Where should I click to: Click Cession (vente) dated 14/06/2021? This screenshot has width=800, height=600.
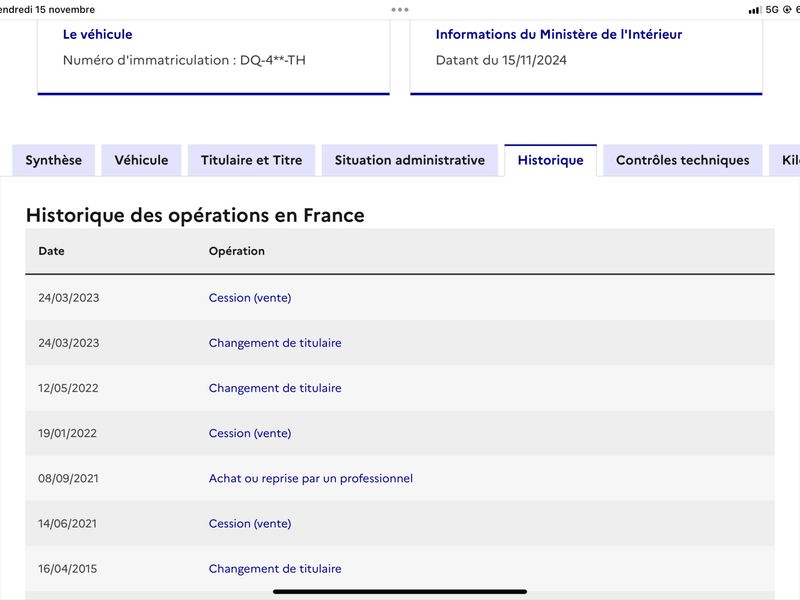tap(250, 523)
